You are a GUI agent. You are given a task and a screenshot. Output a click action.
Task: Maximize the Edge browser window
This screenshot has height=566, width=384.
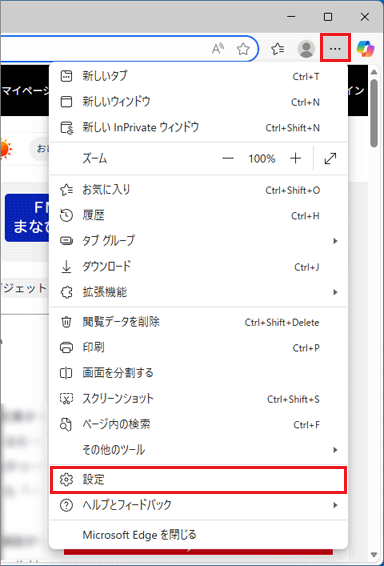tap(328, 17)
